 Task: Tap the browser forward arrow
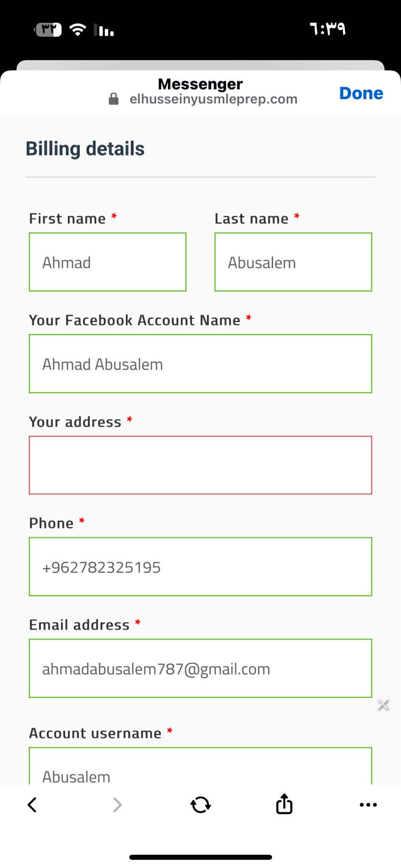coord(117,804)
